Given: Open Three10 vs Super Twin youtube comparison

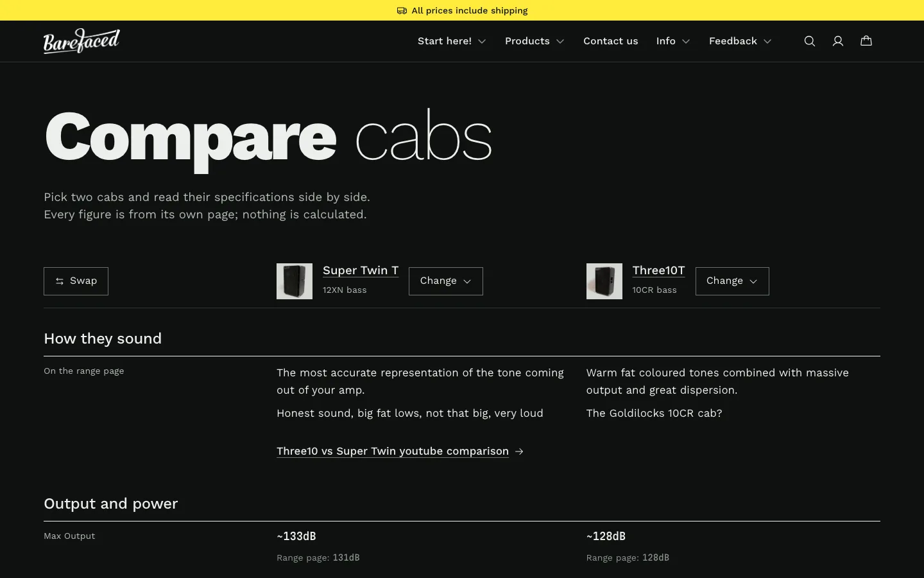Looking at the screenshot, I should pyautogui.click(x=393, y=451).
